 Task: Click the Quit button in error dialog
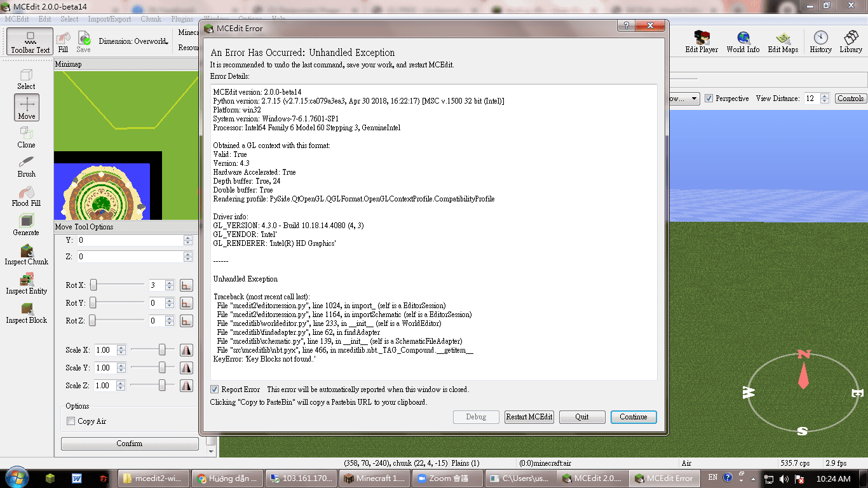[x=582, y=417]
